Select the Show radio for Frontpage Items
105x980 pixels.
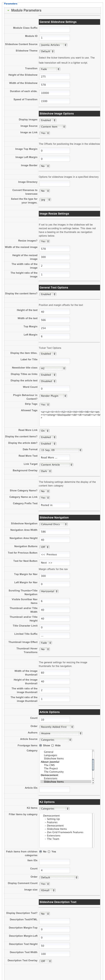pos(41,746)
